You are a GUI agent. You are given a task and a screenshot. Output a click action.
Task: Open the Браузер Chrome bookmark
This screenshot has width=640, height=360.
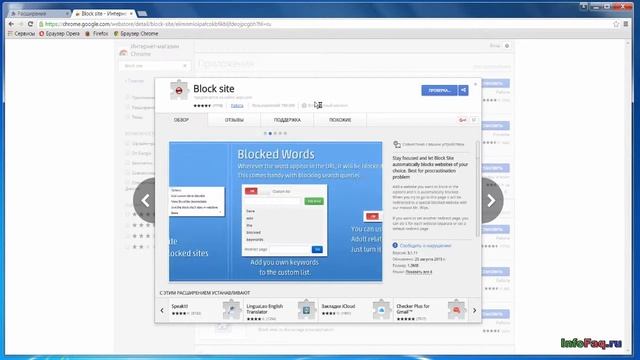[x=136, y=33]
